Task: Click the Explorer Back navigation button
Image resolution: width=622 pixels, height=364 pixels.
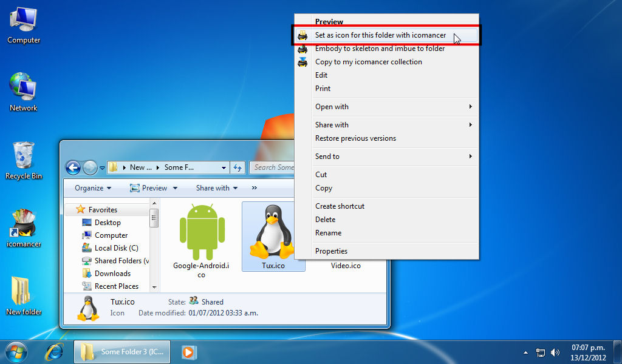Action: (x=73, y=167)
